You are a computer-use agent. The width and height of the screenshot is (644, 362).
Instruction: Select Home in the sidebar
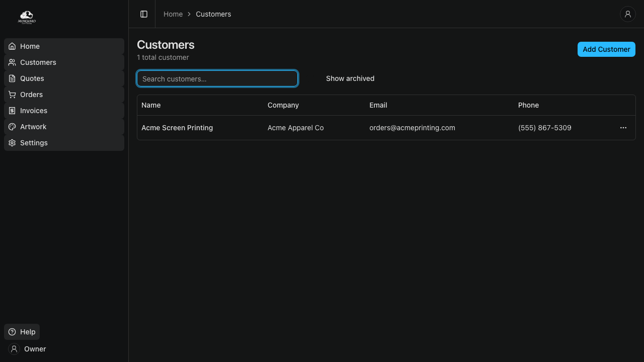30,46
